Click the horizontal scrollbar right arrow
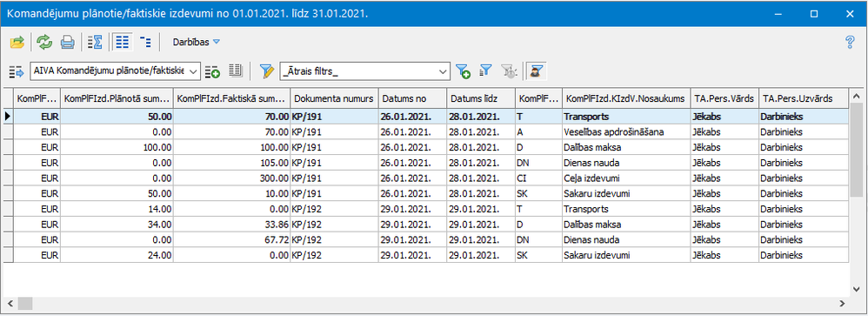 click(841, 303)
